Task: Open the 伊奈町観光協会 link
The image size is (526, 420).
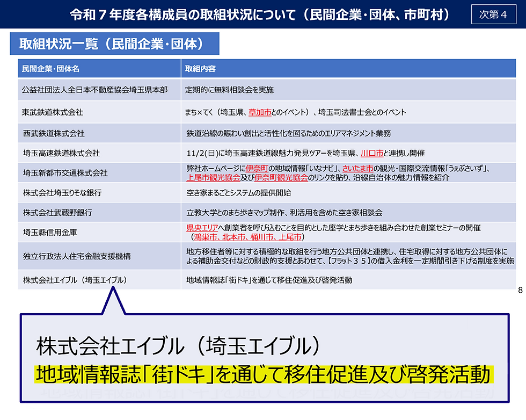Action: [281, 178]
